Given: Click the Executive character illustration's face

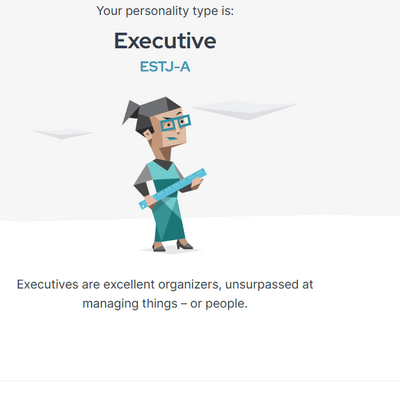Looking at the screenshot, I should click(x=170, y=128).
